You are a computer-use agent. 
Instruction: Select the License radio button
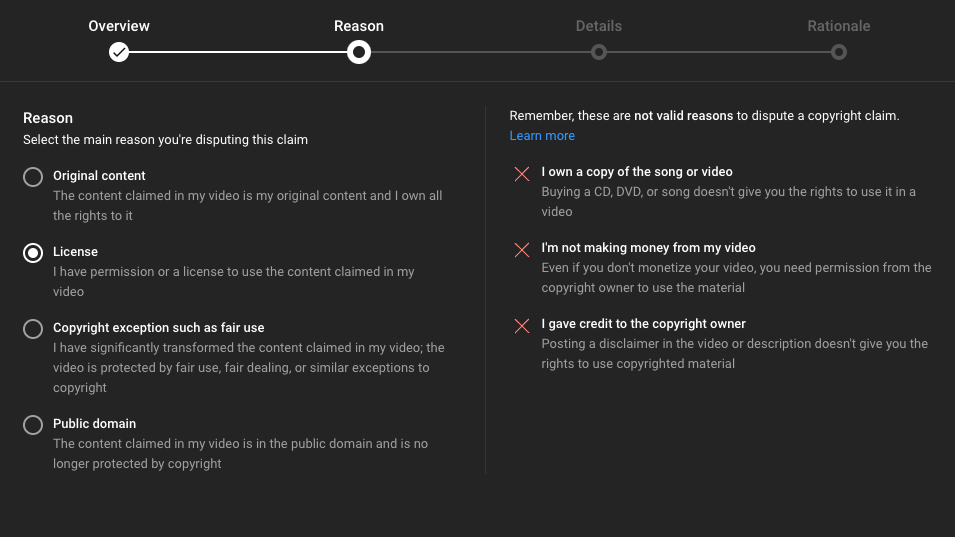[x=33, y=253]
